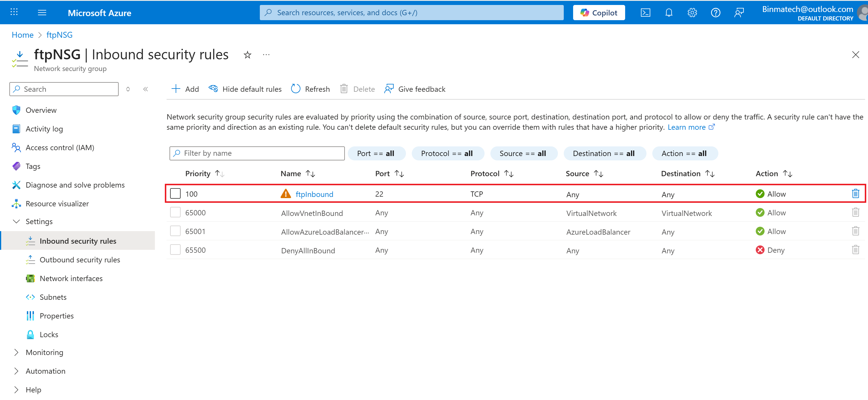The height and width of the screenshot is (400, 868).
Task: Select the AllowVnetInBound rule checkbox
Action: [175, 213]
